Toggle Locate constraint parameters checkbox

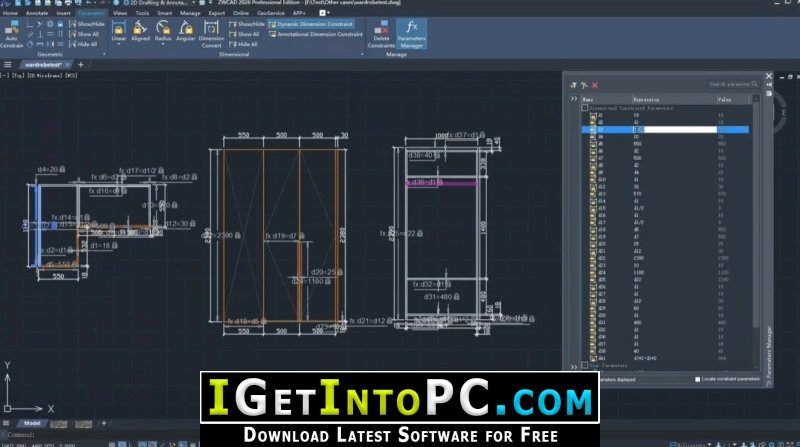tap(697, 379)
